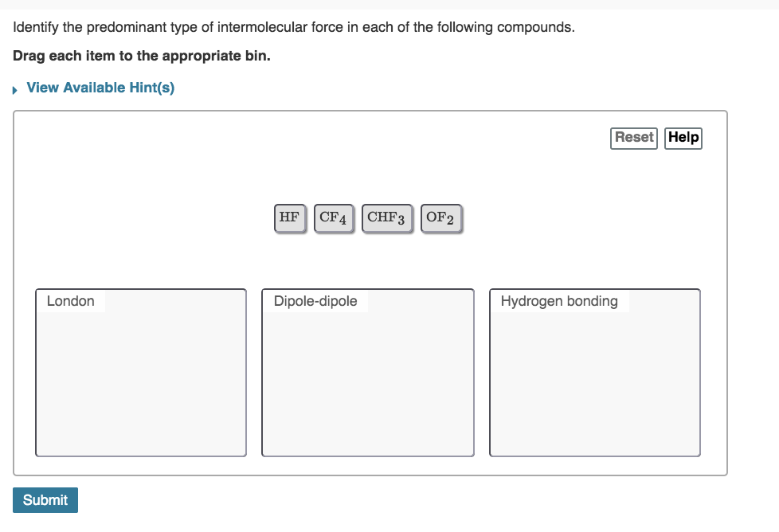This screenshot has height=532, width=779.
Task: Click the empty area of Hydrogen bonding bin
Action: (x=595, y=382)
